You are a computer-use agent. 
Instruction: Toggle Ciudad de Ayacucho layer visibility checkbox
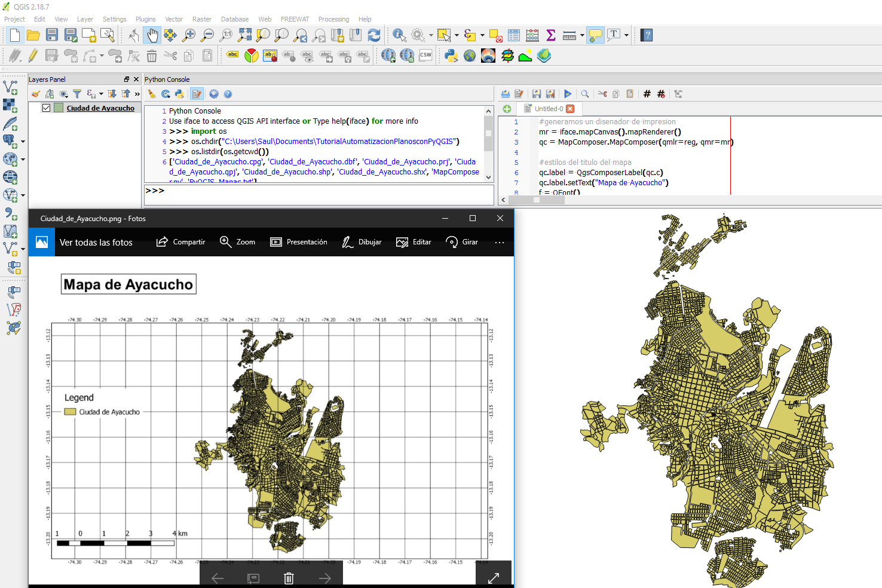46,108
